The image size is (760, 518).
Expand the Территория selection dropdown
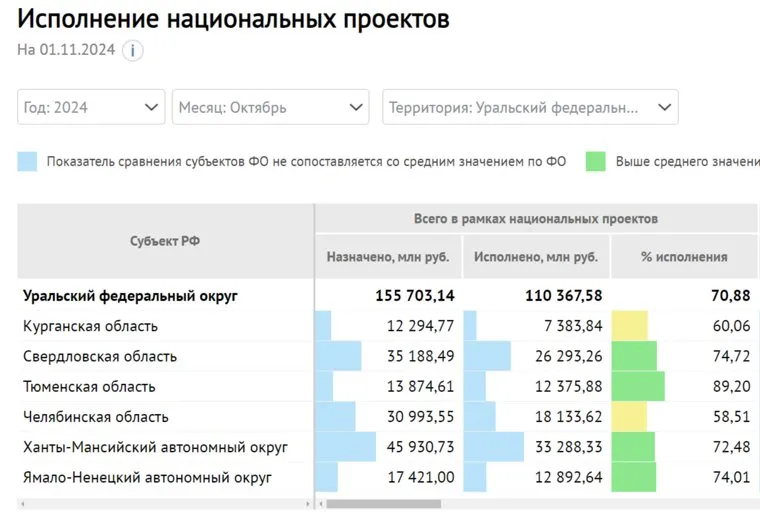[529, 107]
